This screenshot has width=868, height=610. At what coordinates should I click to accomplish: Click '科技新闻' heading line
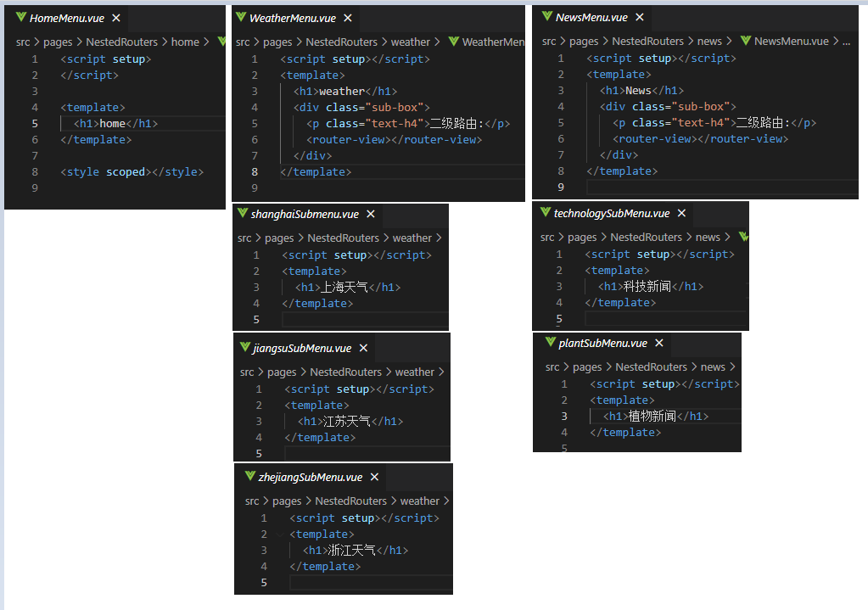(651, 286)
